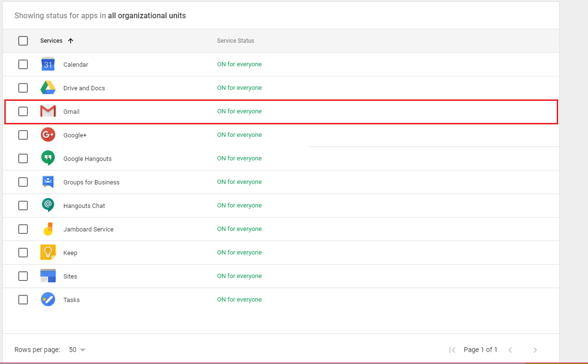Open the Groups for Business name
This screenshot has height=364, width=588.
pyautogui.click(x=91, y=182)
